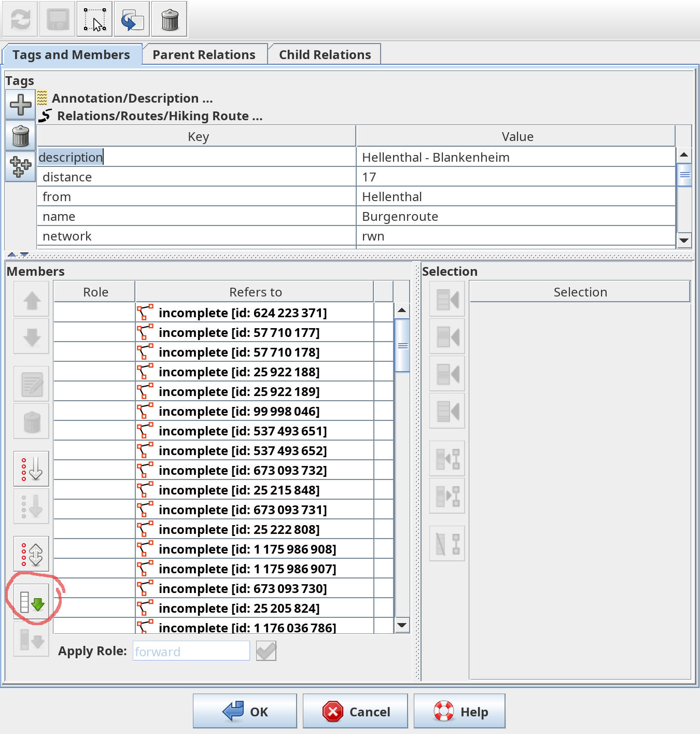
Task: Delete selected tag with trash icon
Action: [21, 136]
